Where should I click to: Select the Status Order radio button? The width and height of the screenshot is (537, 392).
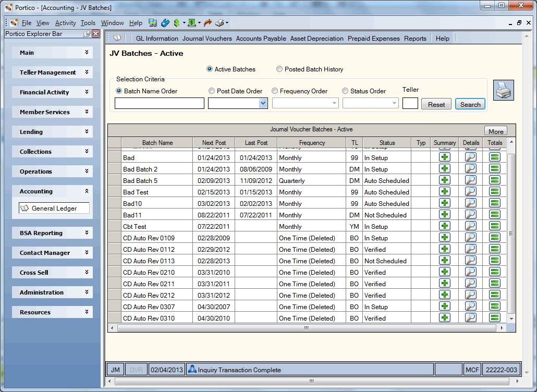[x=345, y=91]
